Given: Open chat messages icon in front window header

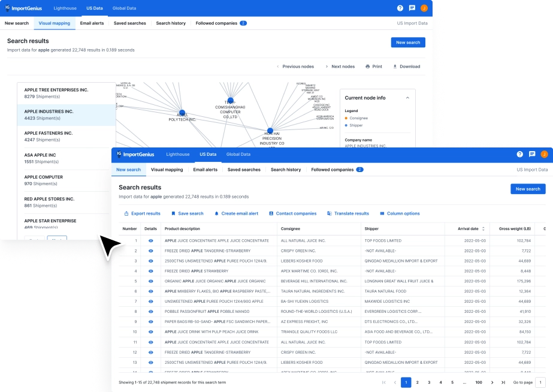Looking at the screenshot, I should (x=532, y=154).
